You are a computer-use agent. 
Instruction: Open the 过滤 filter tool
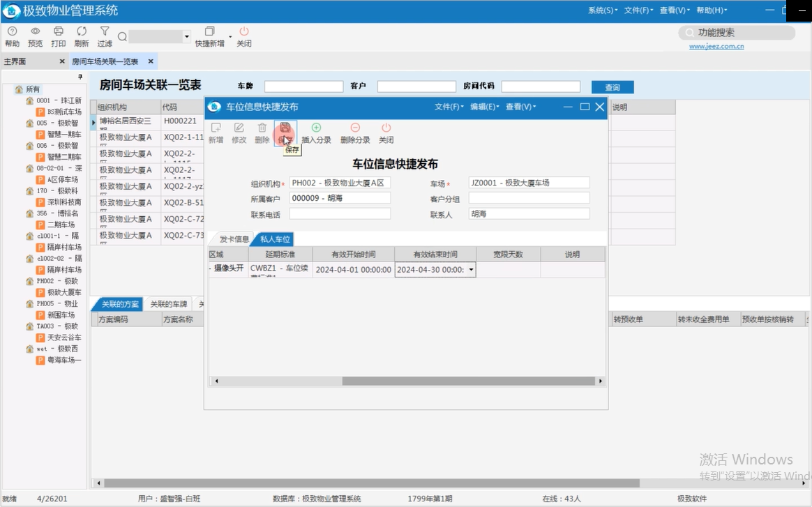105,31
